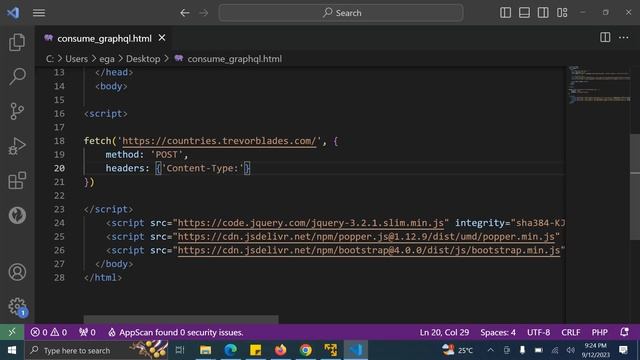This screenshot has height=360, width=640.
Task: Click the </html> tag on line 28
Action: (x=102, y=278)
